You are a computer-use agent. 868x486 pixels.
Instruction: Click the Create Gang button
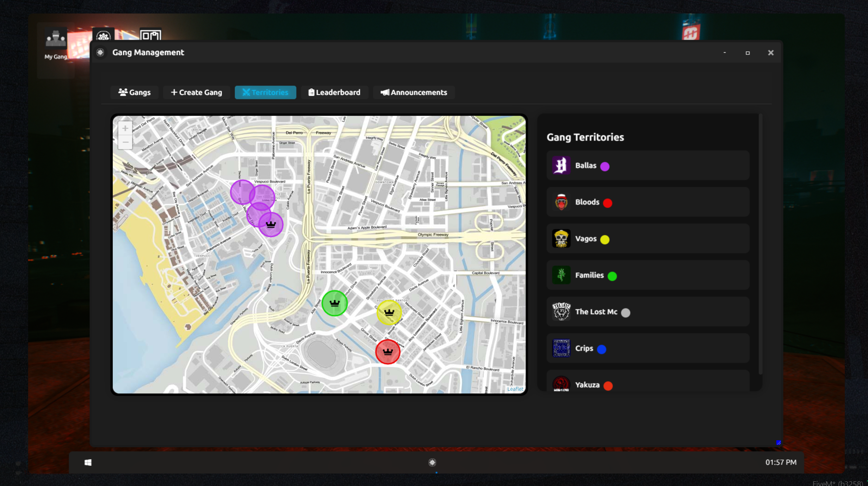point(197,92)
